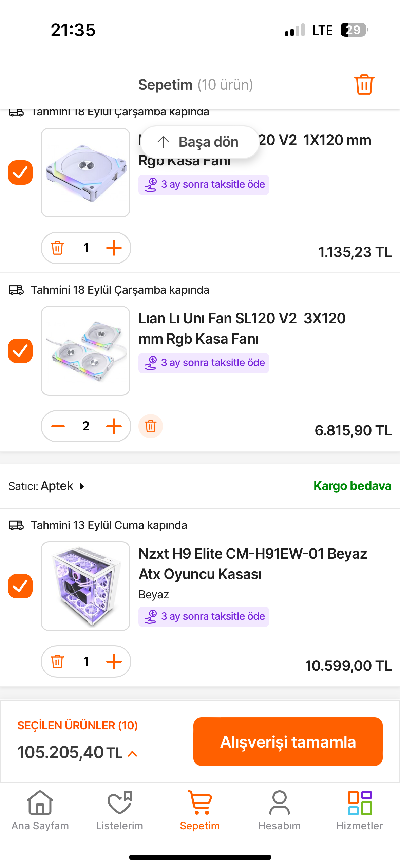The width and height of the screenshot is (400, 868).
Task: Deselect the Nzxt H9 Elite case checkbox
Action: pos(20,586)
